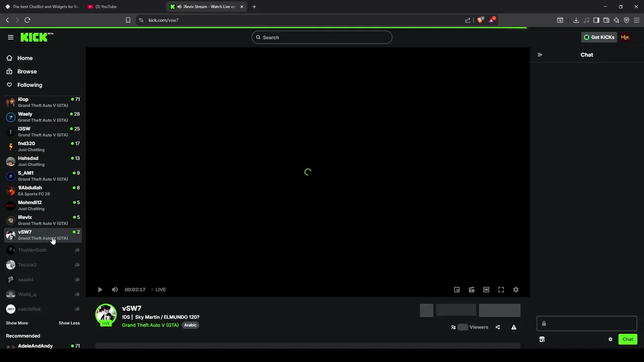Viewport: 644px width, 362px height.
Task: Send message with Chat button
Action: point(627,339)
